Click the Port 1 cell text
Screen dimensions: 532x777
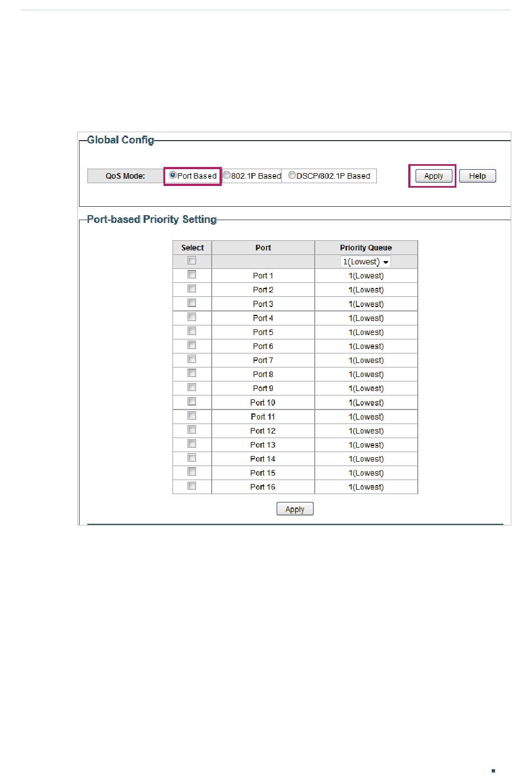263,276
